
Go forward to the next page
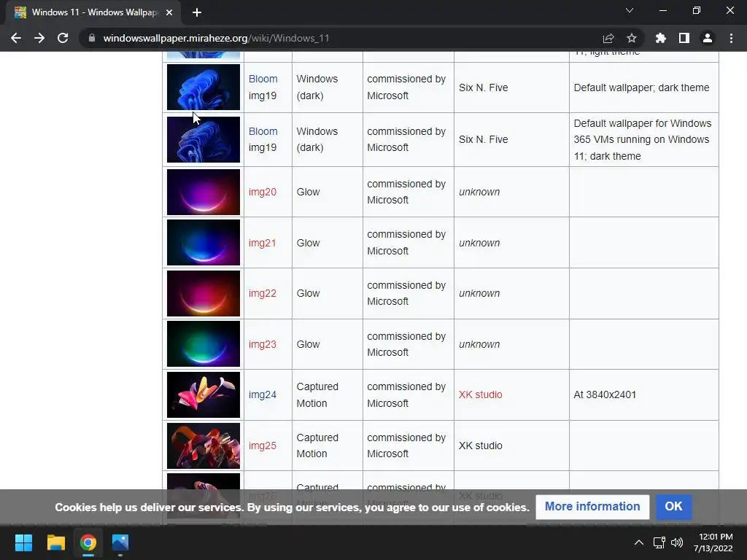pyautogui.click(x=39, y=38)
